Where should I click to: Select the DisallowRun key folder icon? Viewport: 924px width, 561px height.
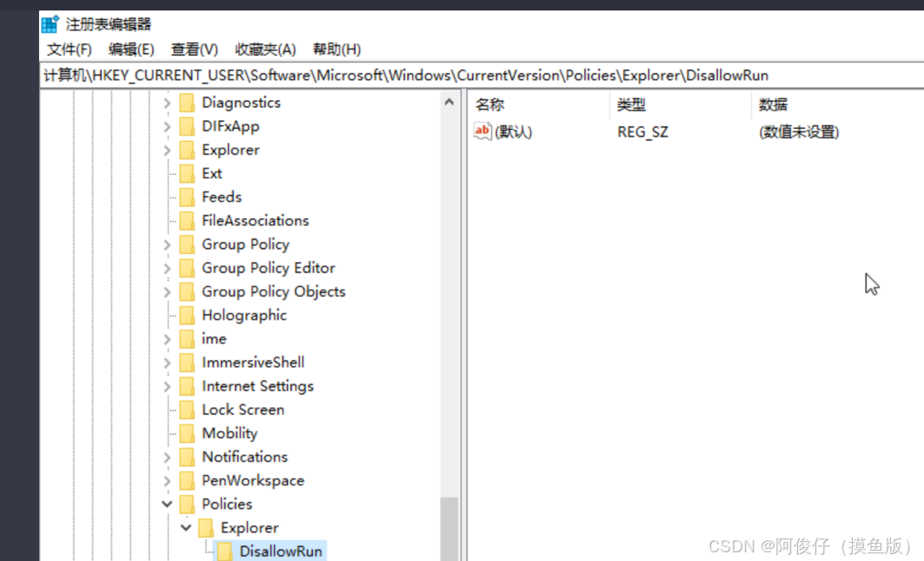226,551
